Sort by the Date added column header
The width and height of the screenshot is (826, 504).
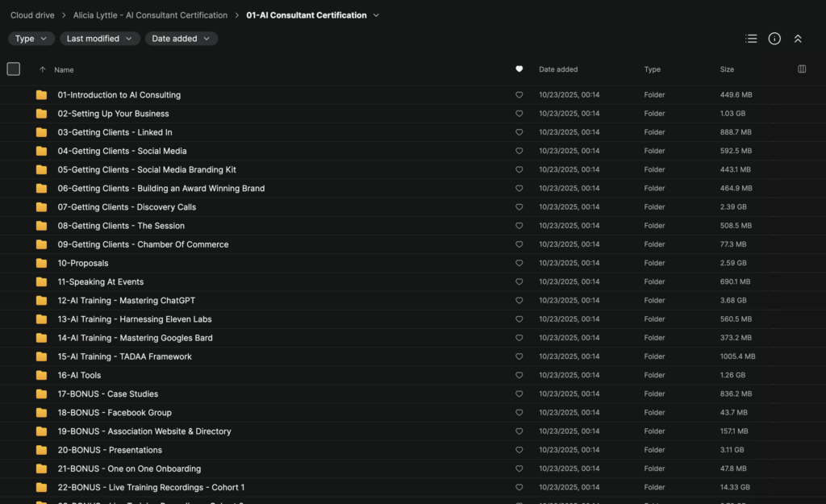click(558, 69)
